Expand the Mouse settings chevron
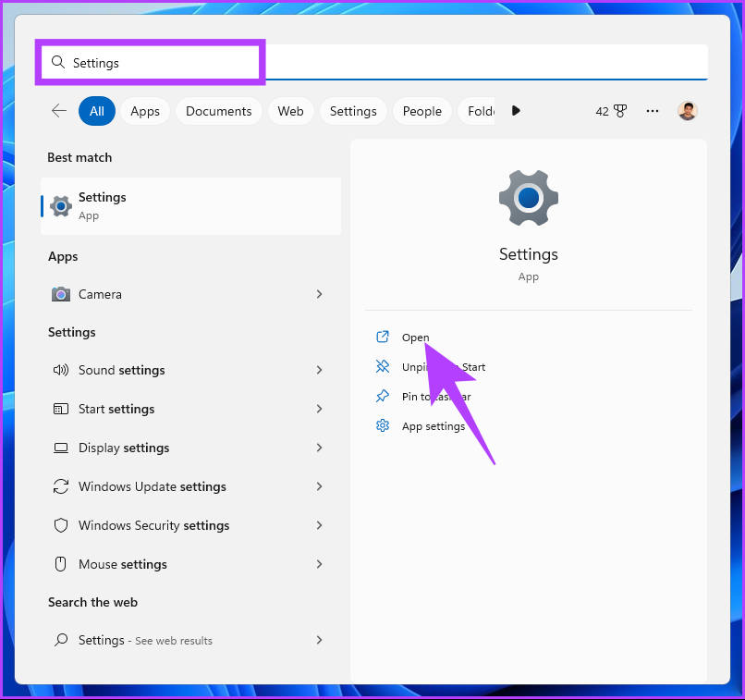Image resolution: width=745 pixels, height=700 pixels. [x=319, y=564]
